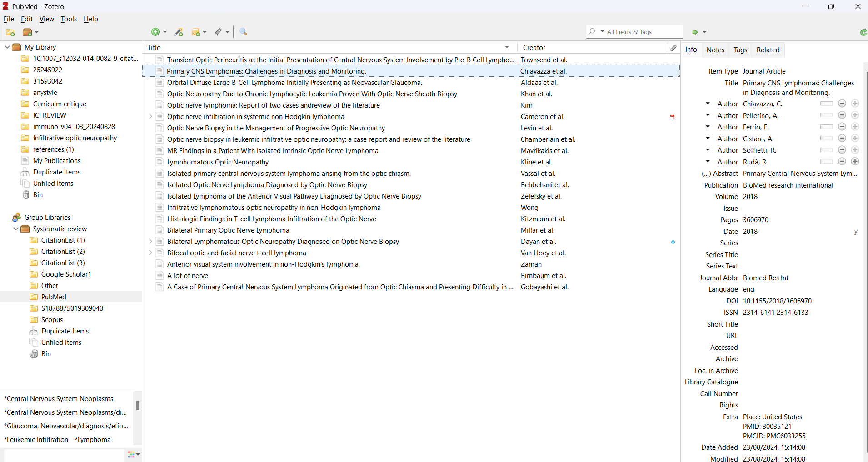This screenshot has height=462, width=868.
Task: Filter by the *Lymphoma tag
Action: [x=93, y=440]
